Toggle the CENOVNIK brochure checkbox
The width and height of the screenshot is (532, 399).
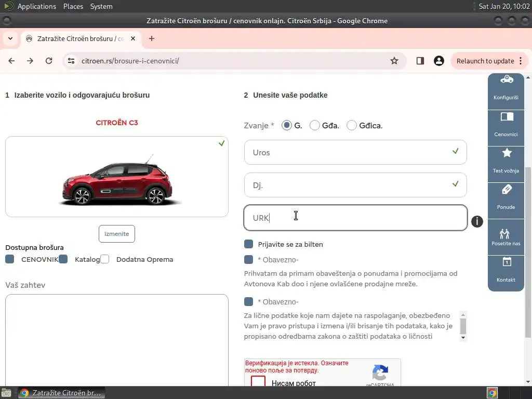click(x=10, y=259)
